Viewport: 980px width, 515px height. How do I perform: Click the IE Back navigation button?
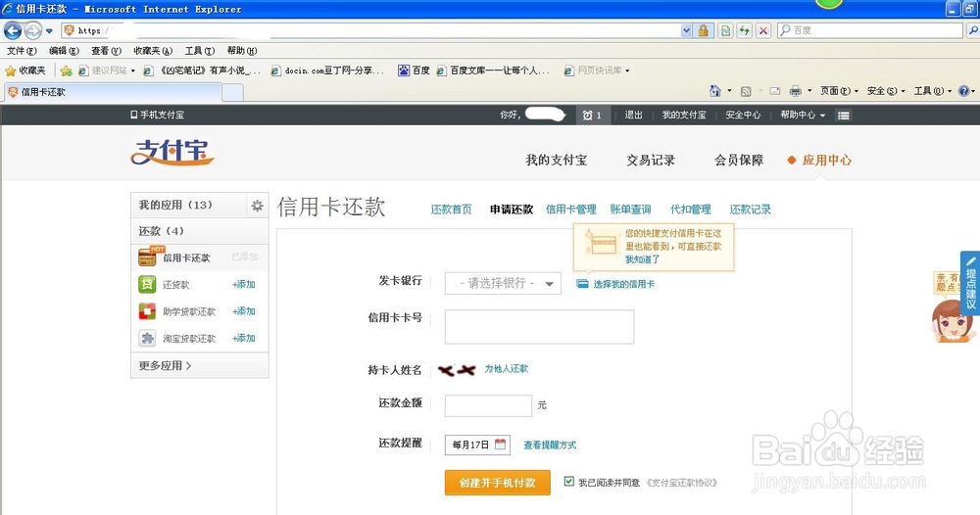tap(13, 30)
